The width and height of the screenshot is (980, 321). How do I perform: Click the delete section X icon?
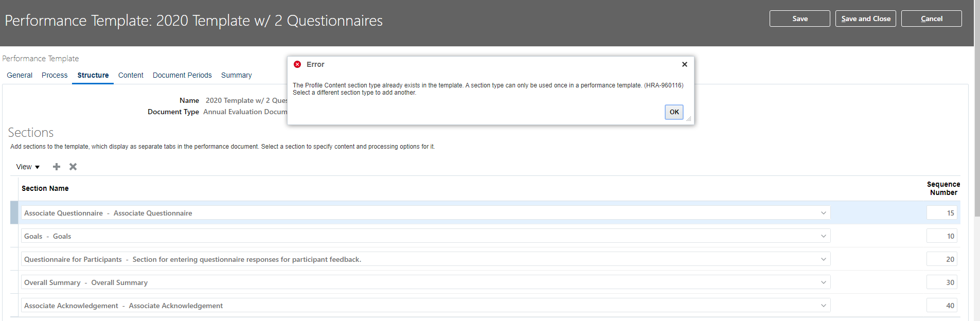point(73,167)
